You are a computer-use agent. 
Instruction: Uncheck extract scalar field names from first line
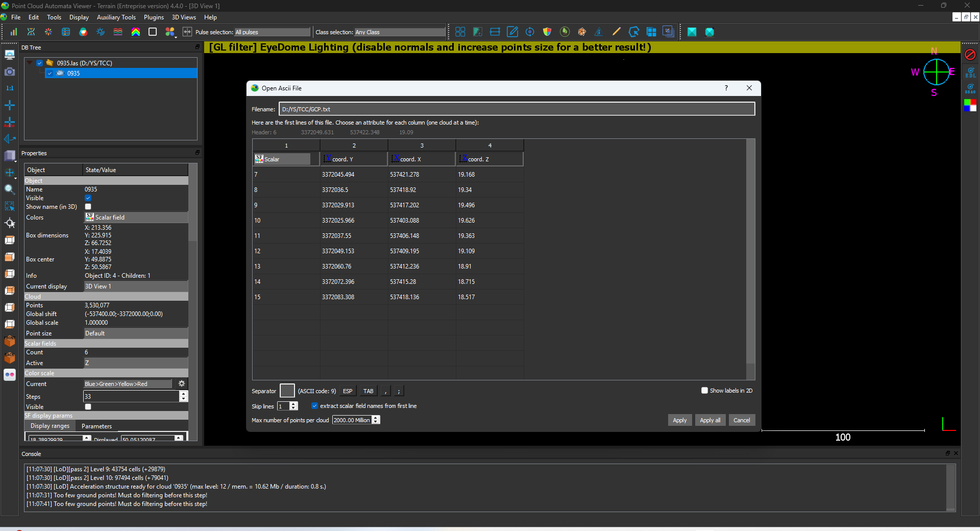(314, 406)
